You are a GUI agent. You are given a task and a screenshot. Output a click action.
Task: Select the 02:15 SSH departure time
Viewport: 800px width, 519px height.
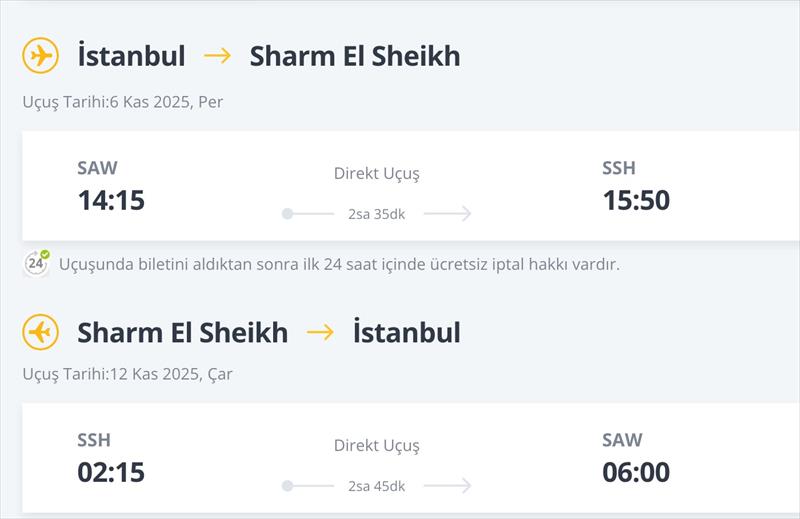(111, 472)
